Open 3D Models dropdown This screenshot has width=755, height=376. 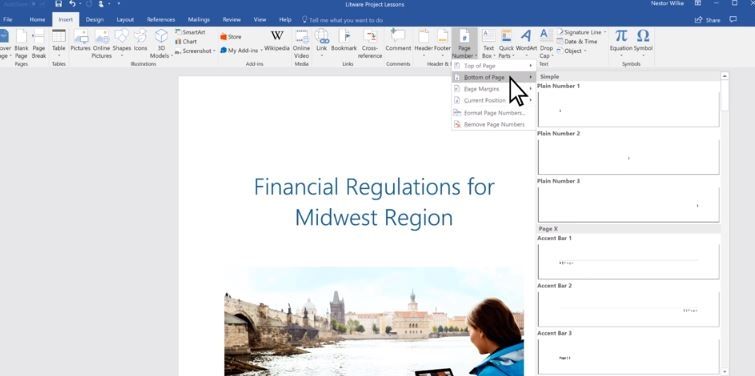pos(161,43)
